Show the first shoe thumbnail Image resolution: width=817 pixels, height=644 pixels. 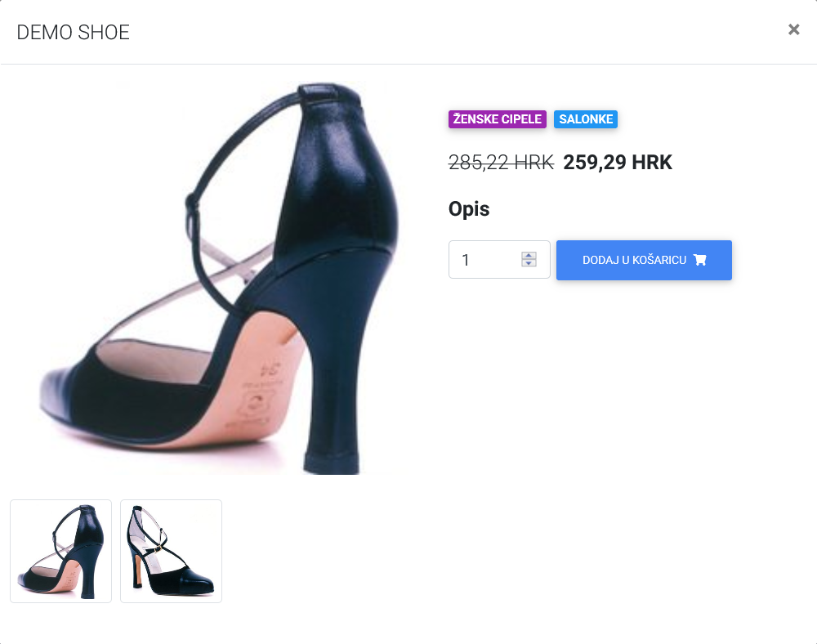point(60,552)
